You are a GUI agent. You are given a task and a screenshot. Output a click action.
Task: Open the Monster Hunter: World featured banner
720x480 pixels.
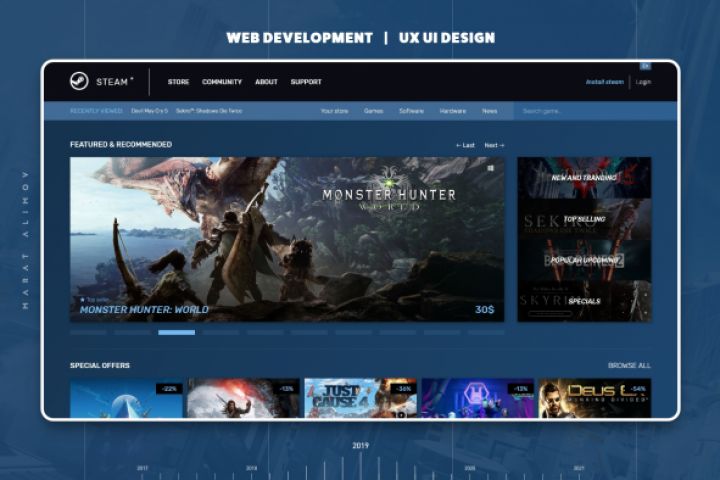pos(287,239)
